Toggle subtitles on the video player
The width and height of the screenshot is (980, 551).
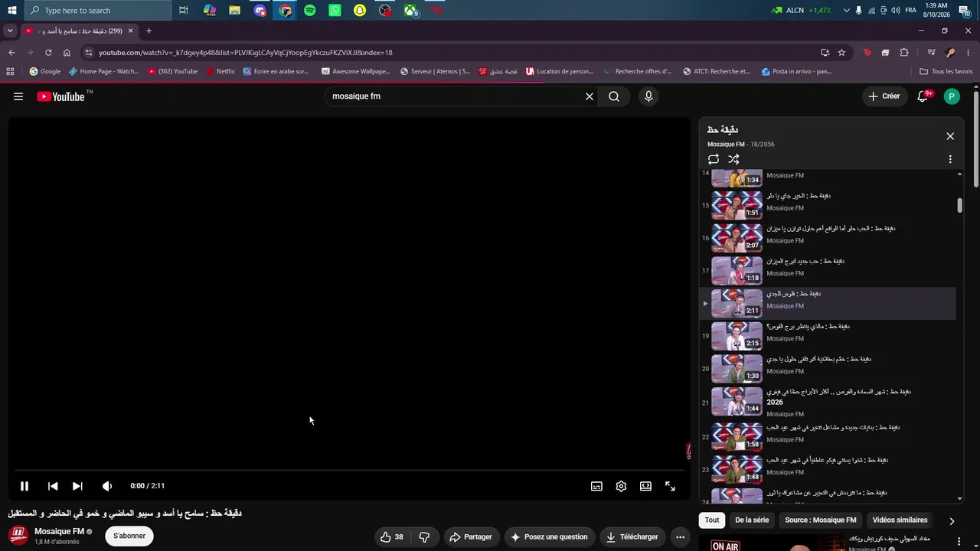[596, 486]
